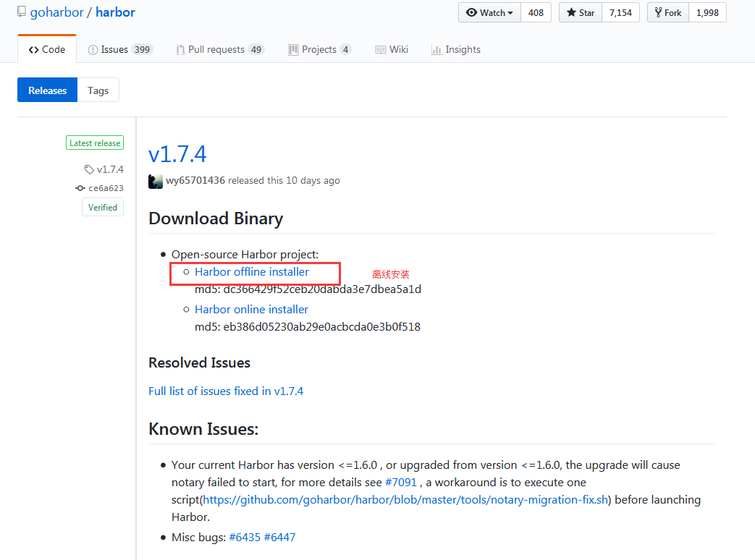The width and height of the screenshot is (755, 560).
Task: Click the Projects tab board icon
Action: [x=293, y=50]
